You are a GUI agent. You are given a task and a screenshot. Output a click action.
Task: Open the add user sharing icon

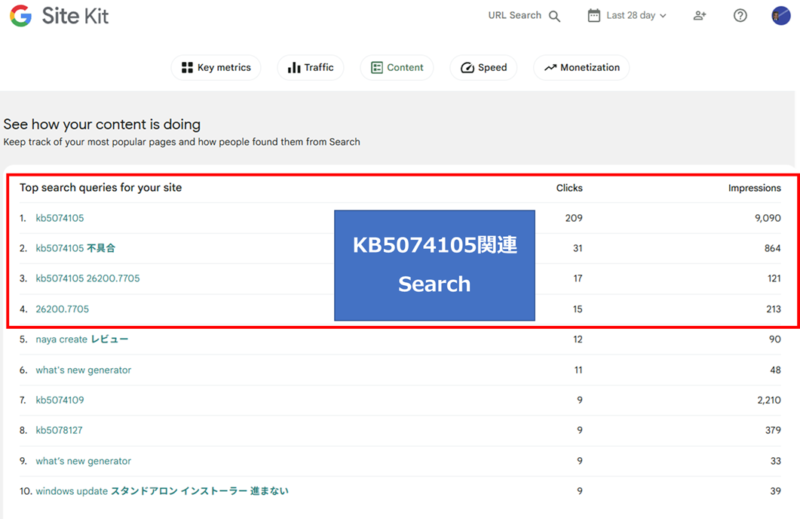tap(699, 16)
